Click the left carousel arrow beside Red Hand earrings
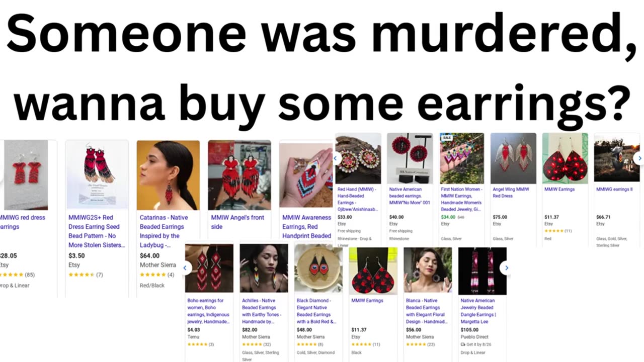This screenshot has height=362, width=644. (x=336, y=158)
